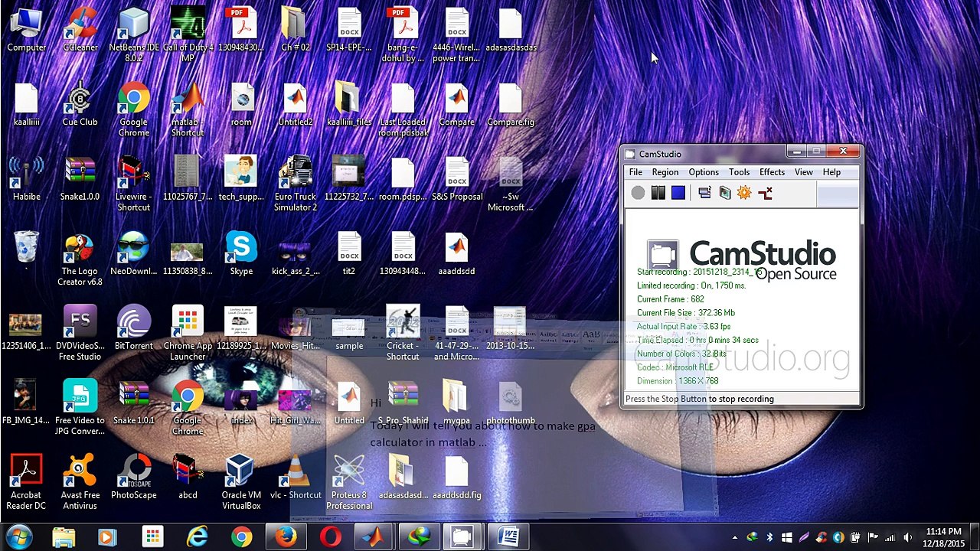Click the screen annotations toolbar icon
The width and height of the screenshot is (980, 551).
(x=724, y=194)
